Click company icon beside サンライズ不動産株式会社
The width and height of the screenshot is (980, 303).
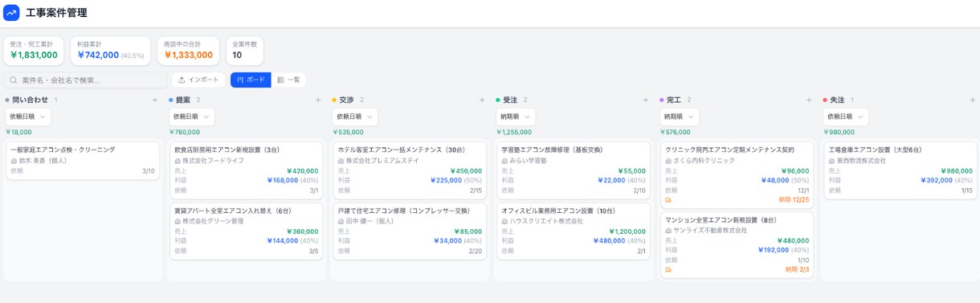(668, 231)
